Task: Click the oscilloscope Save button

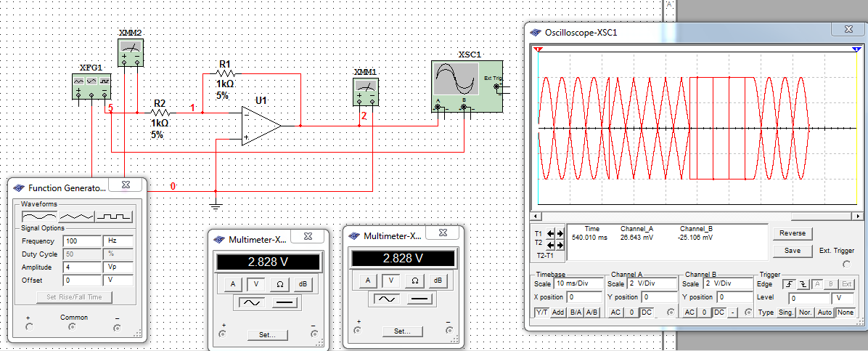Action: coord(793,251)
